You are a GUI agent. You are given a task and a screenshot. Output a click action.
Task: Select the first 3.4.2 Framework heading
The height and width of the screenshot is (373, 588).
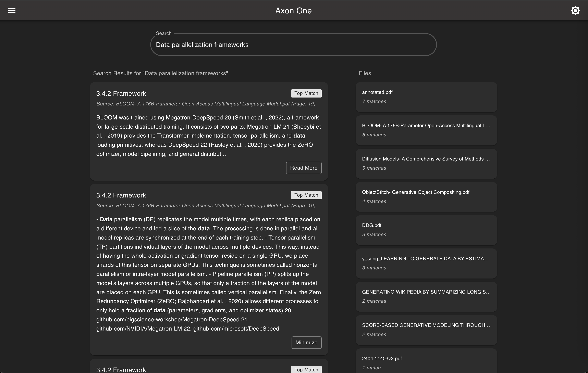point(121,93)
